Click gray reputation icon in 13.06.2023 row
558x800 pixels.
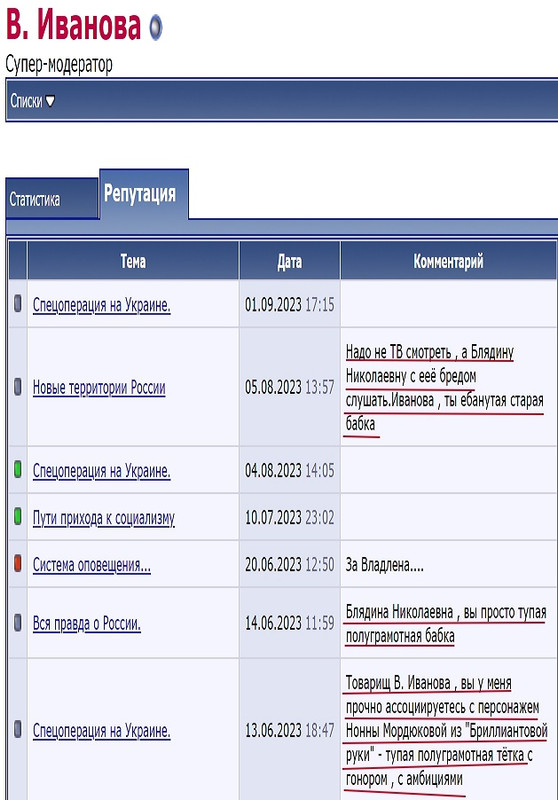18,729
